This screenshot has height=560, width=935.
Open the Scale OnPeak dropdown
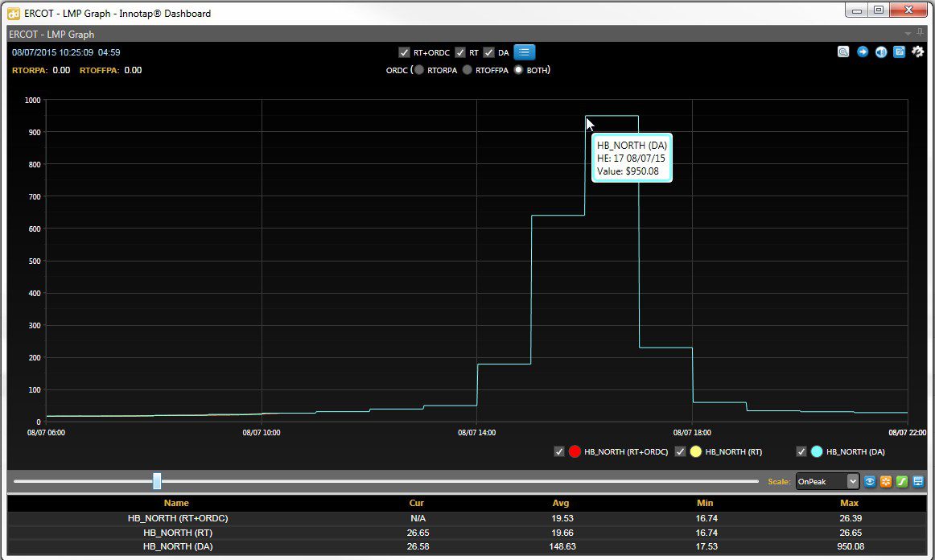827,481
